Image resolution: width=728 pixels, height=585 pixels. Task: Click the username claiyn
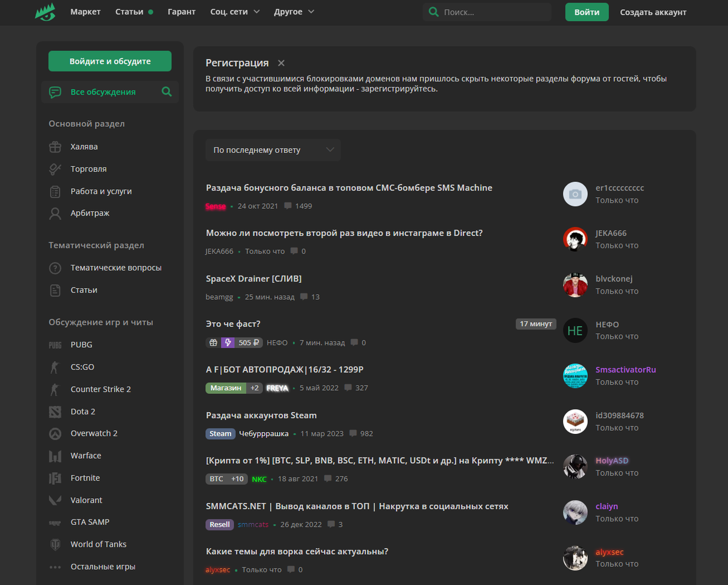[x=607, y=506]
